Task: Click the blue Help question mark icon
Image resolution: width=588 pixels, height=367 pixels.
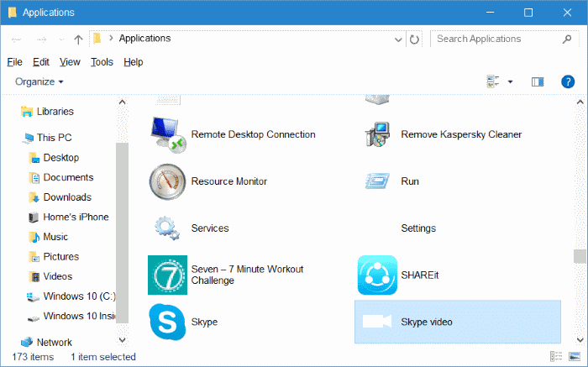Action: [568, 81]
